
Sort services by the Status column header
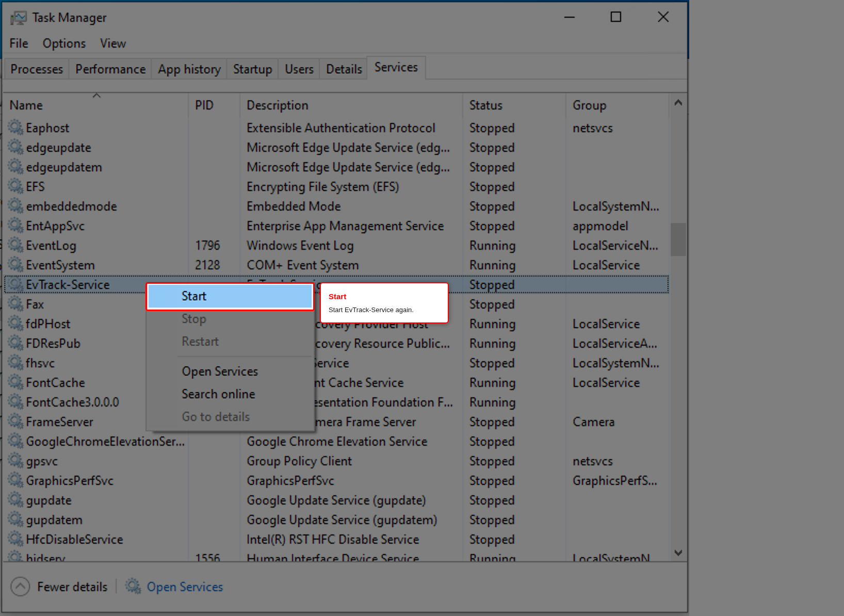(514, 105)
